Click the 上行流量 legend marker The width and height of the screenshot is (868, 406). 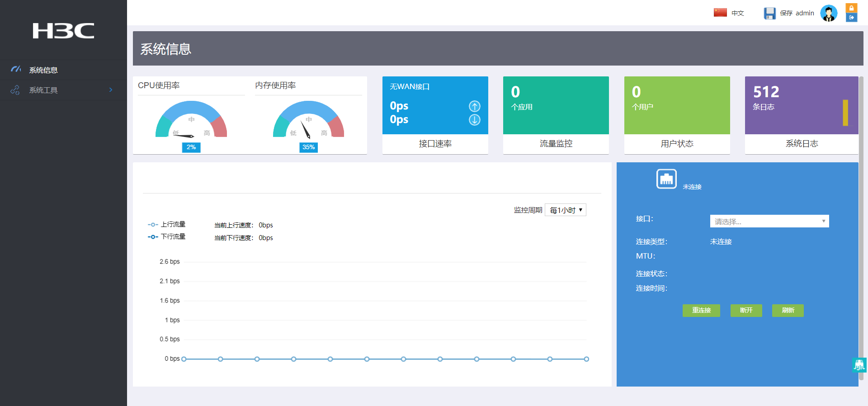[x=153, y=225]
